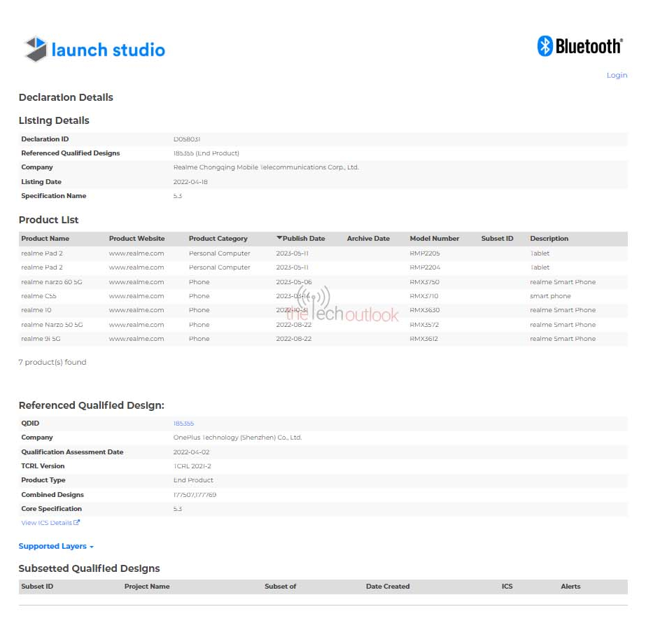Click Subset of column header
667x644 pixels.
[x=280, y=586]
